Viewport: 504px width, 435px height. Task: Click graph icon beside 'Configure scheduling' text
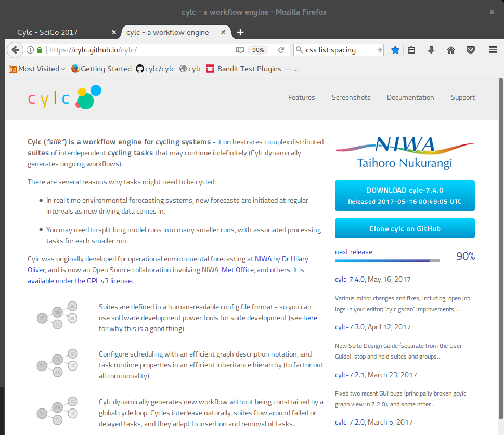58,363
